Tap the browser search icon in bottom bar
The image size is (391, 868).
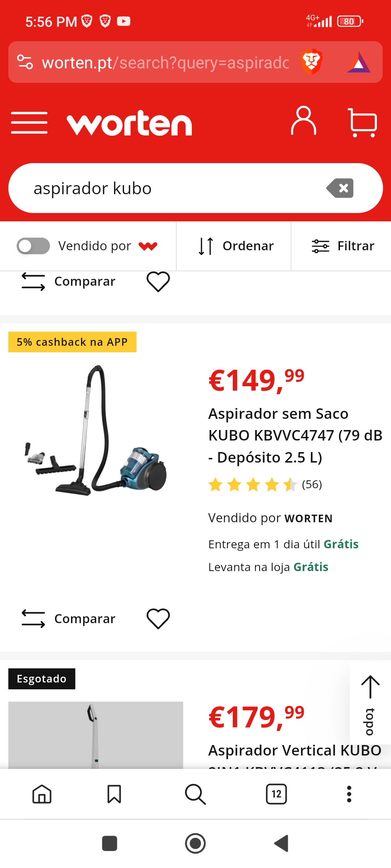pos(195,794)
